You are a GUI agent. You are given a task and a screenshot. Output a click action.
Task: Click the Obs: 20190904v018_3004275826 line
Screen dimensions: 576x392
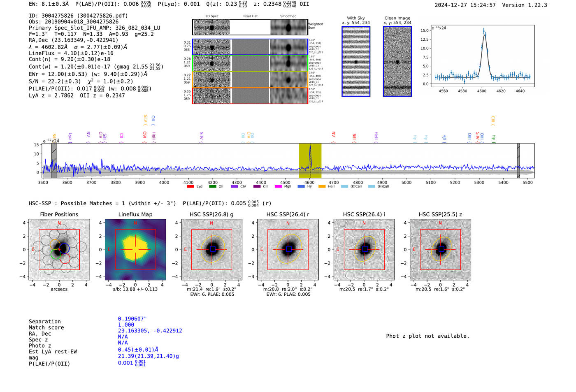74,22
